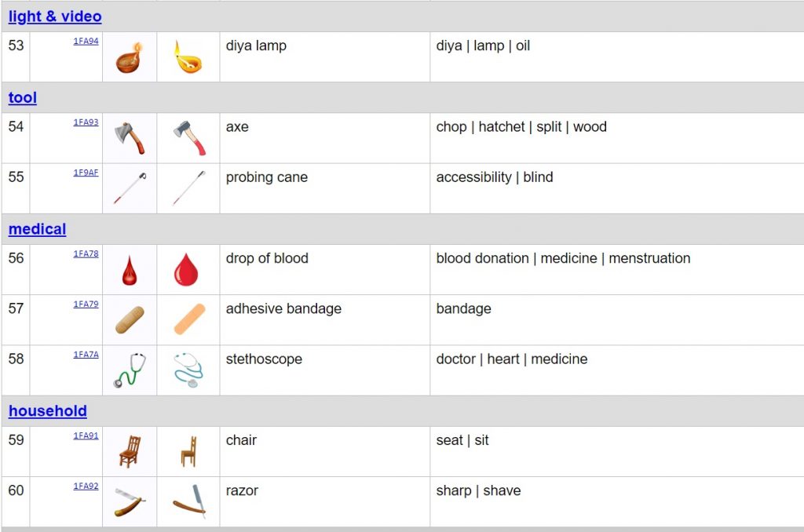Open code point link 1FA78
Viewport: 804px width, 532px height.
tap(86, 253)
